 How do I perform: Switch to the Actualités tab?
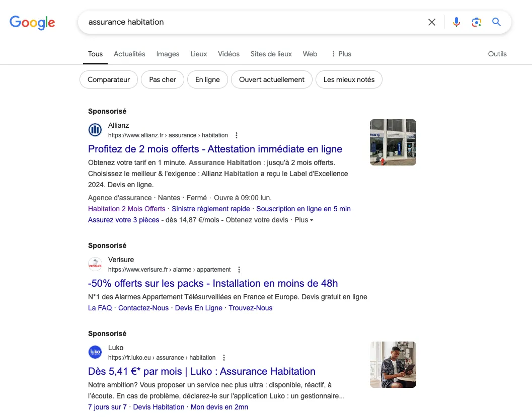pyautogui.click(x=129, y=54)
